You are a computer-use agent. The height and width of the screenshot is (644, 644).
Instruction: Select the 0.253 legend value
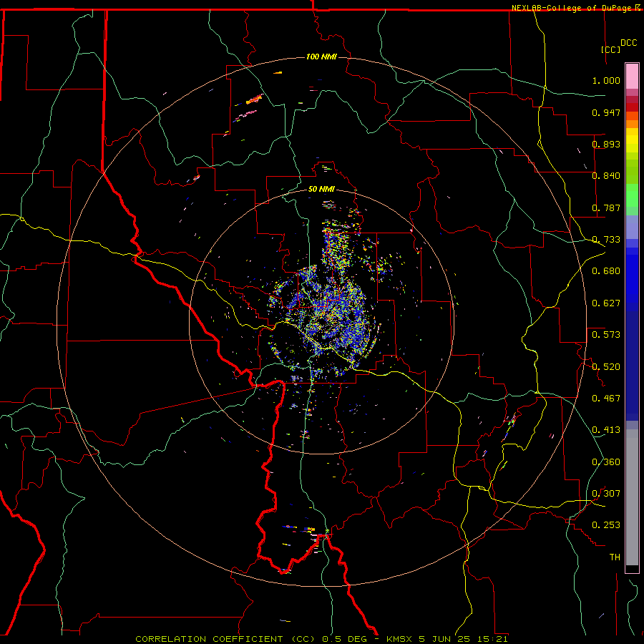click(x=606, y=525)
